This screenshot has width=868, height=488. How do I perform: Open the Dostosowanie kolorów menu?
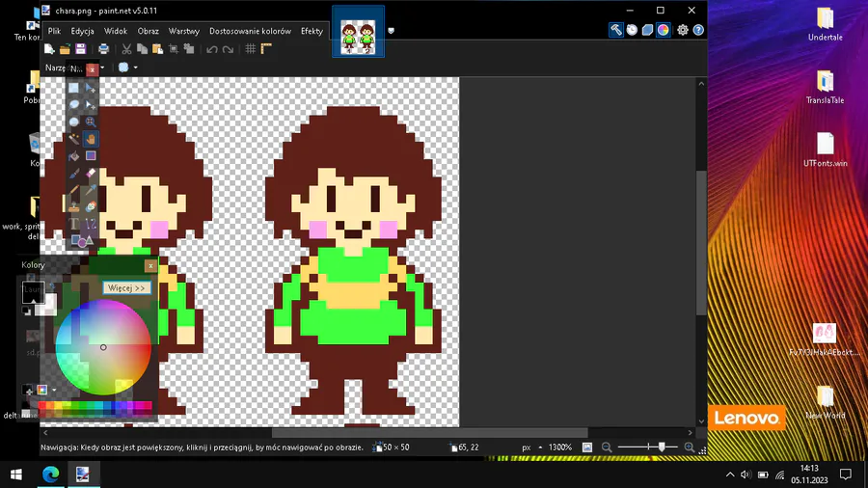[250, 31]
